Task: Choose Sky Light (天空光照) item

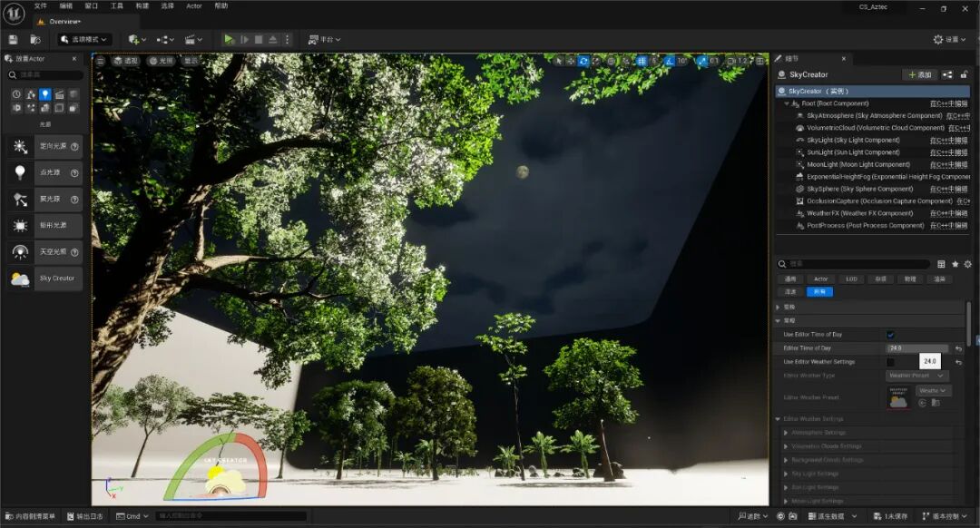Action: click(x=45, y=252)
